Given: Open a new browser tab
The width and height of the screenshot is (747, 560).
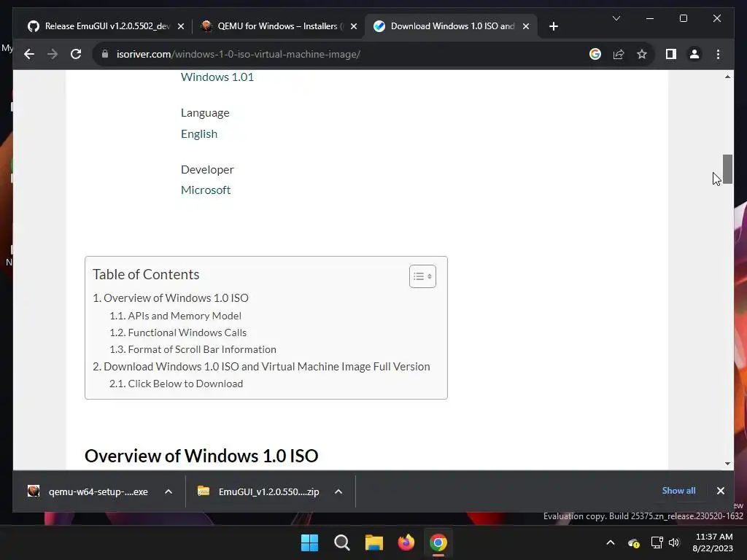Looking at the screenshot, I should (553, 26).
